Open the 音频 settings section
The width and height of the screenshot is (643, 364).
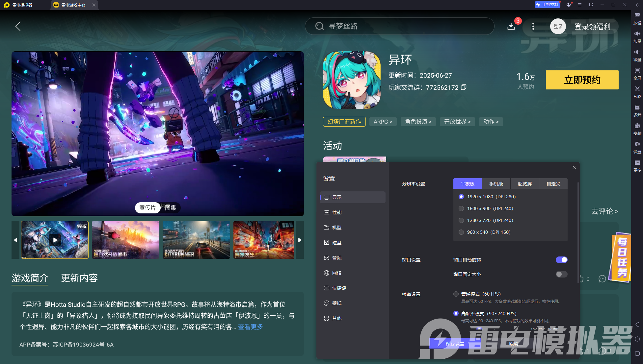[336, 258]
